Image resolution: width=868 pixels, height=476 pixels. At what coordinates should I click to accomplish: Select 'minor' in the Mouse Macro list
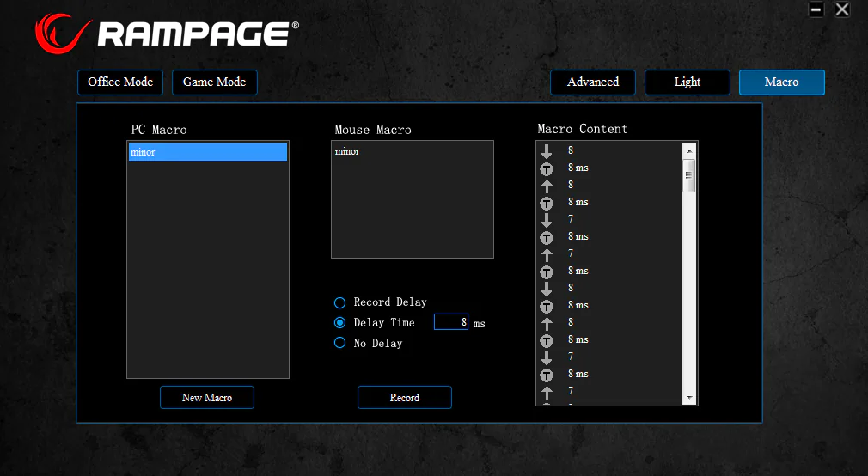pyautogui.click(x=347, y=151)
